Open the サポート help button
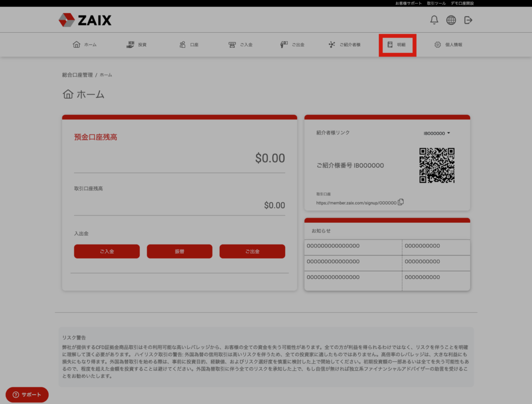The width and height of the screenshot is (532, 404). [27, 395]
